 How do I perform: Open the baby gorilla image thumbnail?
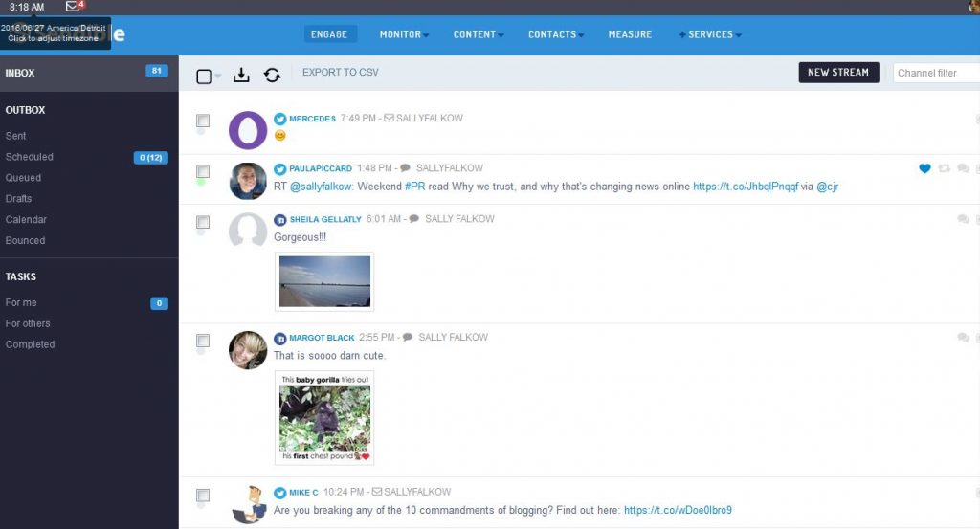tap(324, 418)
